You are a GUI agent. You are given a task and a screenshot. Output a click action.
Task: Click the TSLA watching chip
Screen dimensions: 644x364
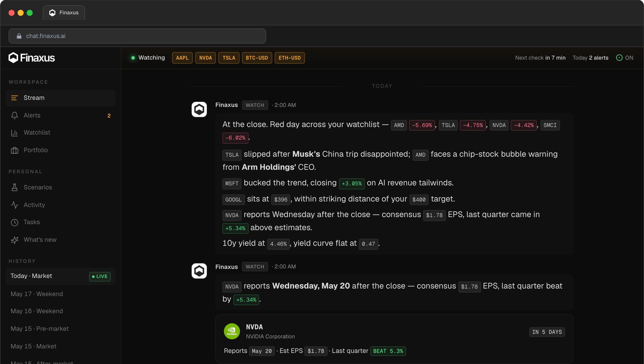(229, 58)
